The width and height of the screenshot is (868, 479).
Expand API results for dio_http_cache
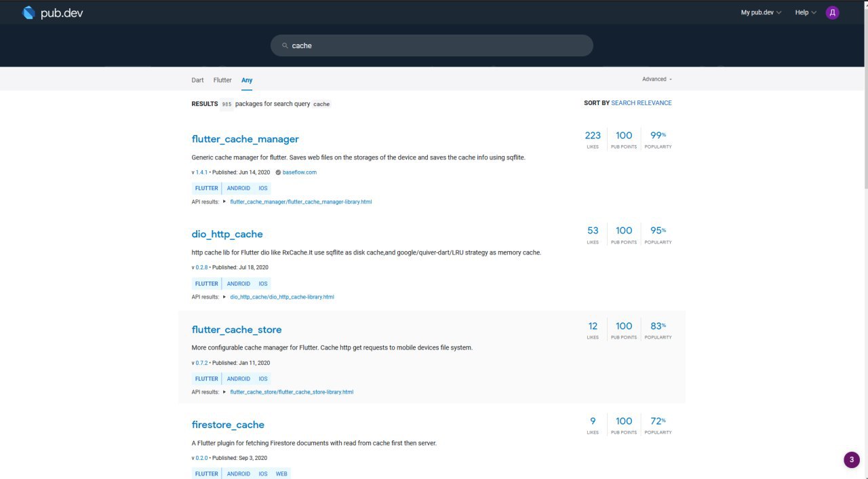point(224,296)
